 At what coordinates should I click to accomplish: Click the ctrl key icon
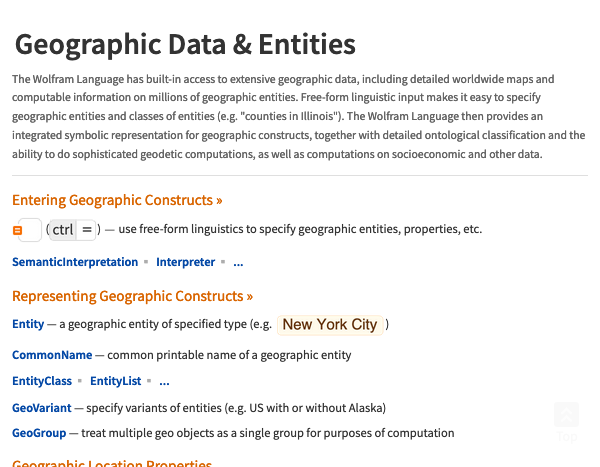[63, 230]
